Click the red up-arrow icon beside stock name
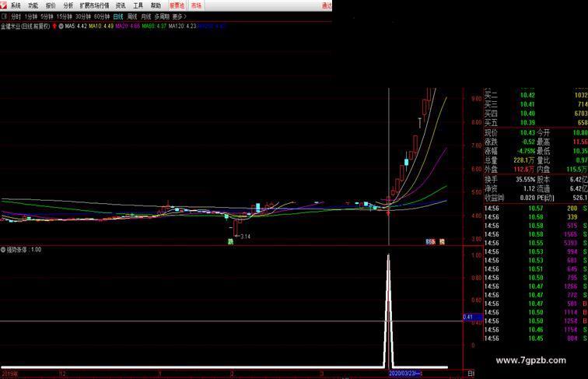The width and height of the screenshot is (588, 379). point(54,26)
